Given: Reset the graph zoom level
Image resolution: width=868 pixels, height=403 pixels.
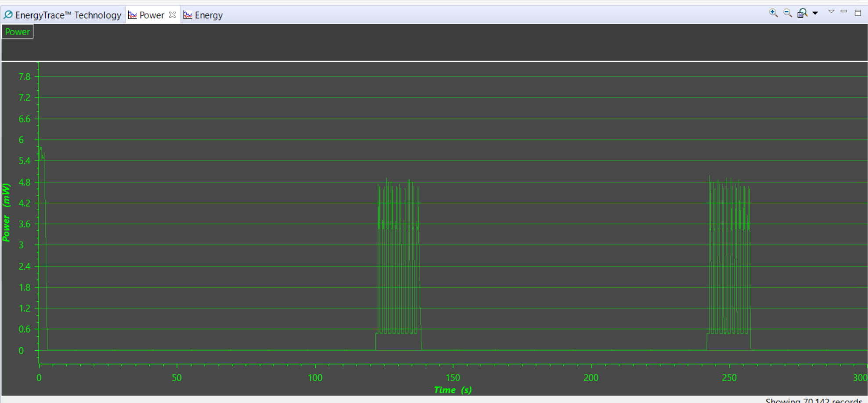Looking at the screenshot, I should tap(802, 13).
